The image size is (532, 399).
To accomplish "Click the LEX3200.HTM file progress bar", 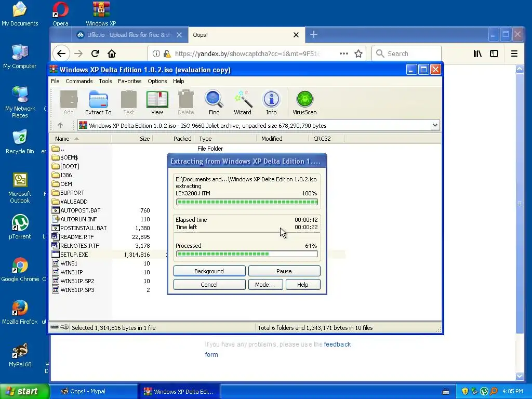I will pyautogui.click(x=247, y=202).
